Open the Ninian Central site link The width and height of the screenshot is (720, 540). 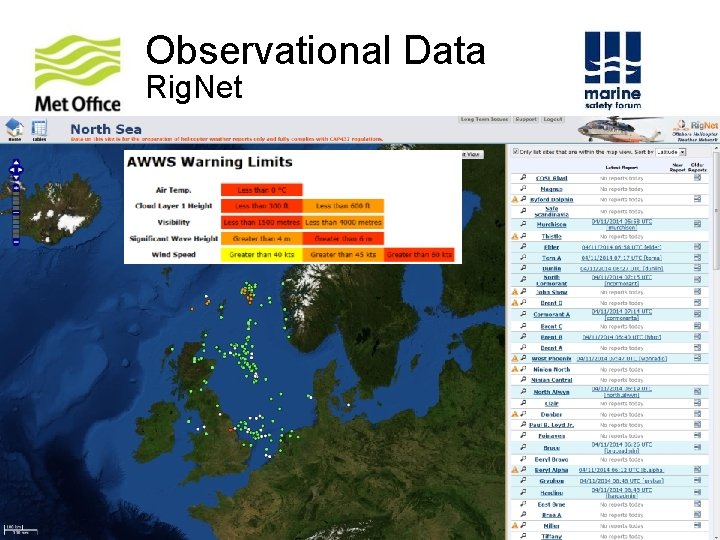[551, 380]
